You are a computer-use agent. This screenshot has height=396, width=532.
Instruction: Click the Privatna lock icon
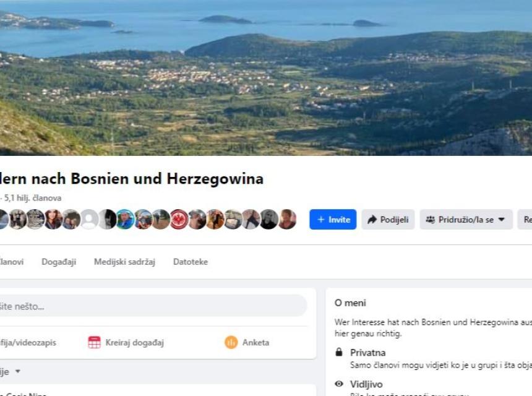click(x=338, y=353)
